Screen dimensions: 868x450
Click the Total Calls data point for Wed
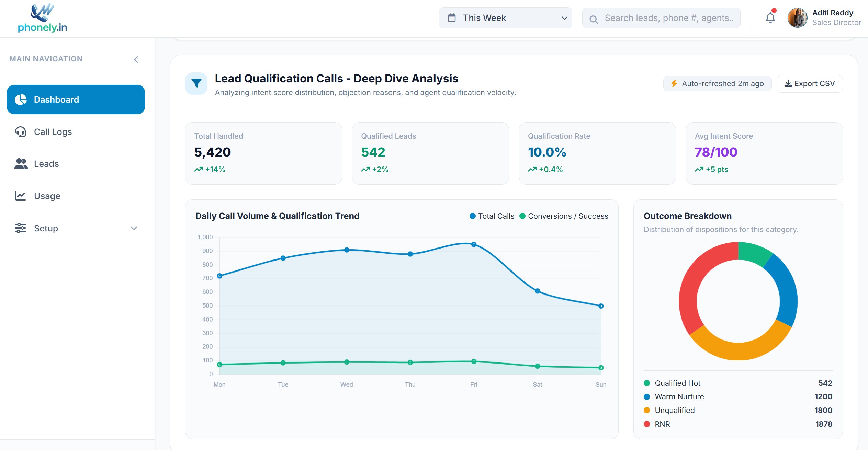(347, 250)
